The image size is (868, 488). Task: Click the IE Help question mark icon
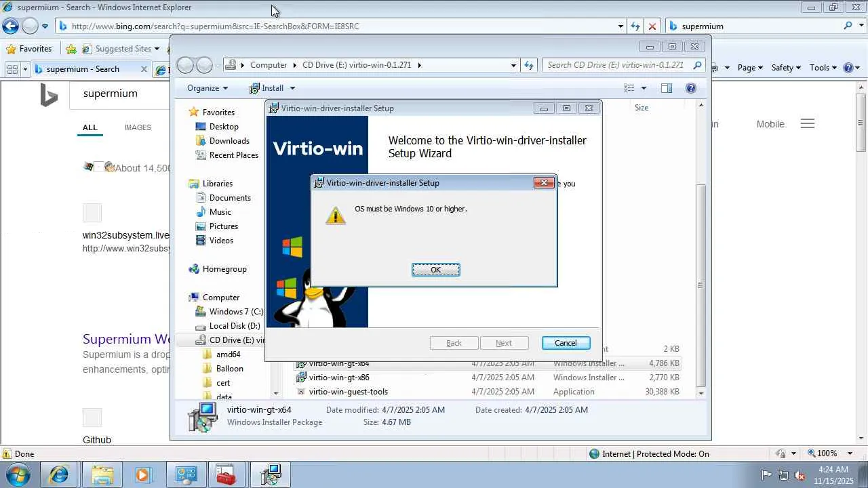click(848, 68)
